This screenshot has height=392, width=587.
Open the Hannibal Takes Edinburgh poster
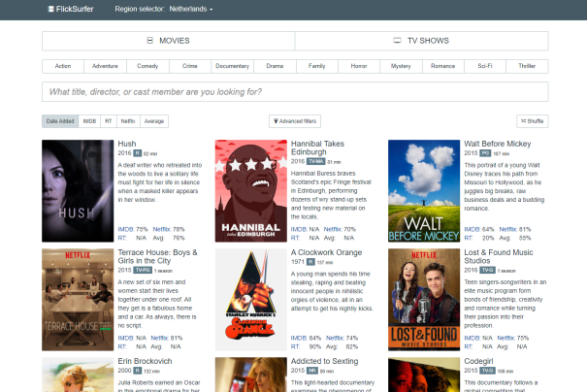pyautogui.click(x=251, y=191)
